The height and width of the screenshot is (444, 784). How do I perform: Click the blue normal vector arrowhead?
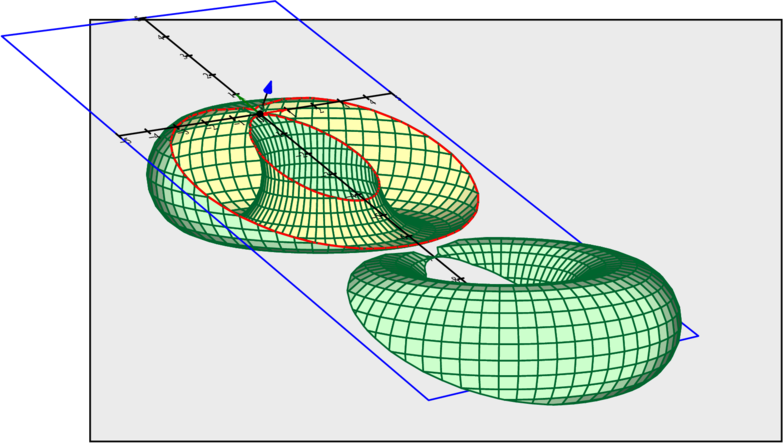click(268, 88)
